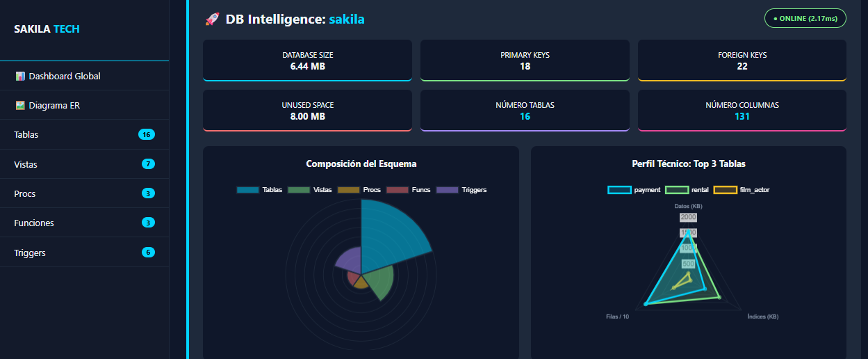Toggle payment dataset in radar legend
Viewport: 868px width, 359px height.
(634, 190)
